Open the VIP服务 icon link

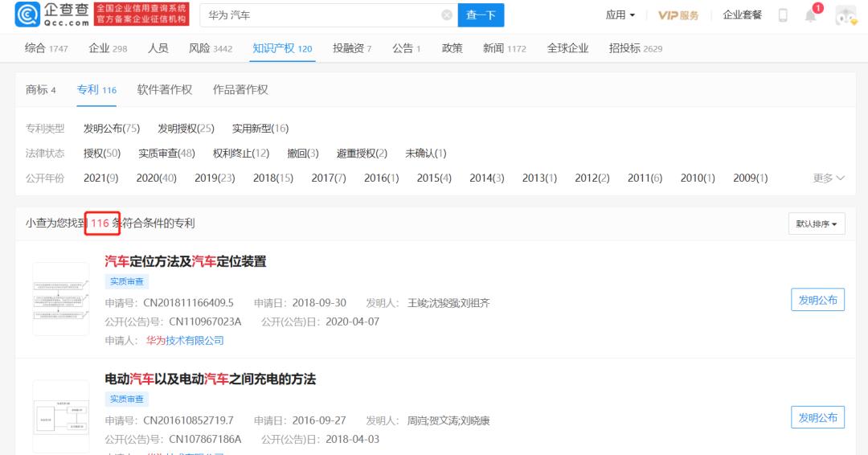tap(678, 15)
